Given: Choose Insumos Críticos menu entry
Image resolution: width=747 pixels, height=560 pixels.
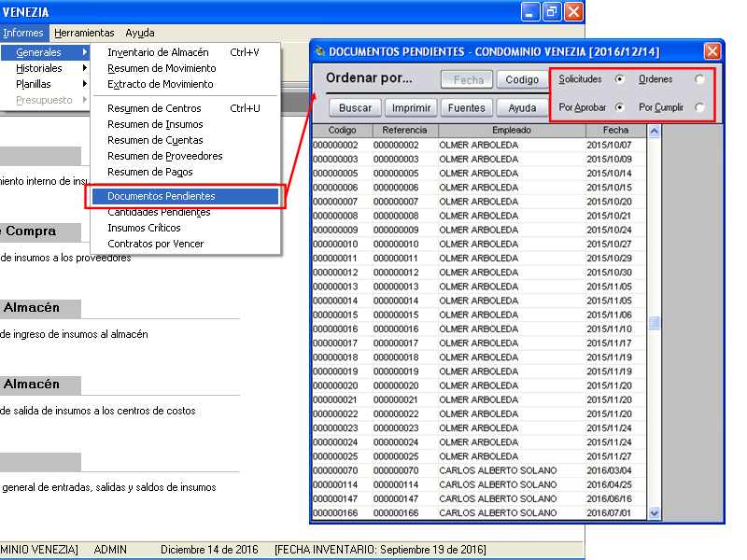Looking at the screenshot, I should pyautogui.click(x=185, y=228).
